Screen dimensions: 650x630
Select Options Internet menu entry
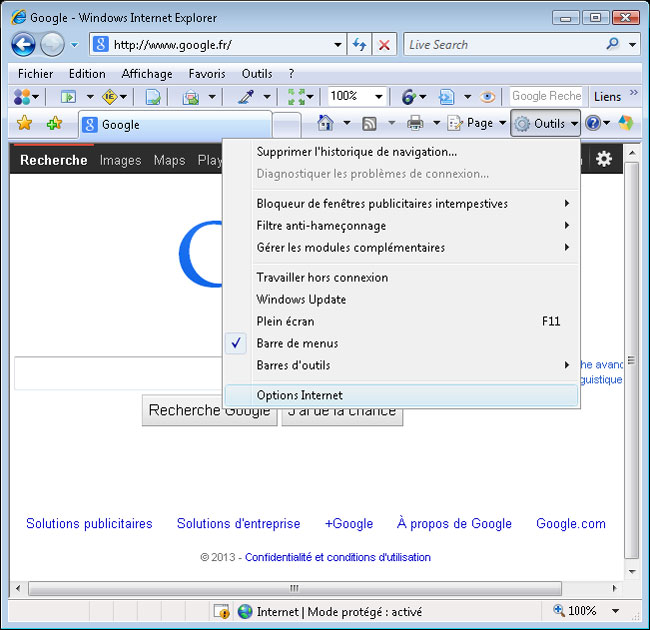coord(401,395)
